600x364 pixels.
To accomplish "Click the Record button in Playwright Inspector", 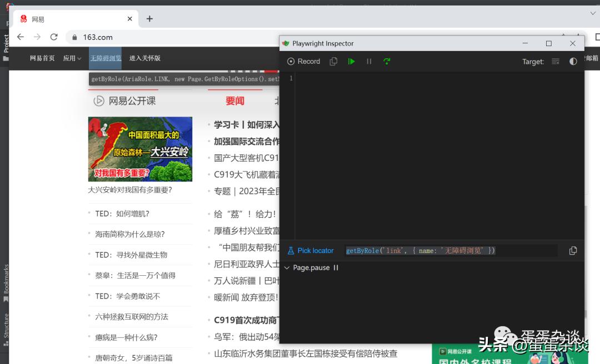I will pyautogui.click(x=303, y=61).
